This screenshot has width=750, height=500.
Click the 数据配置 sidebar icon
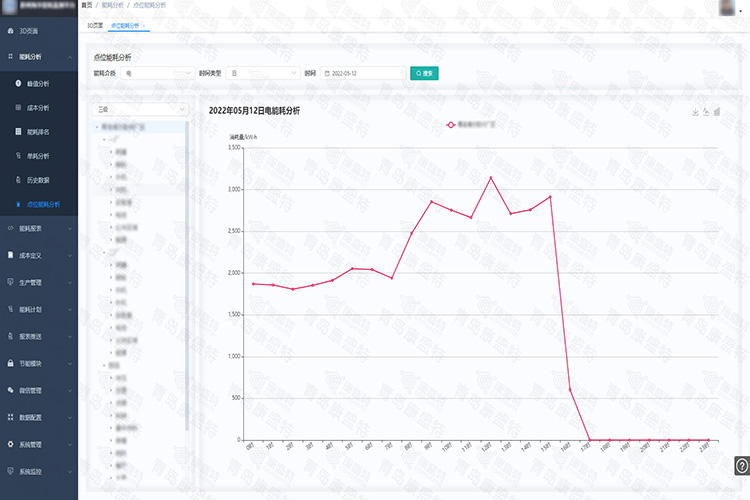11,417
